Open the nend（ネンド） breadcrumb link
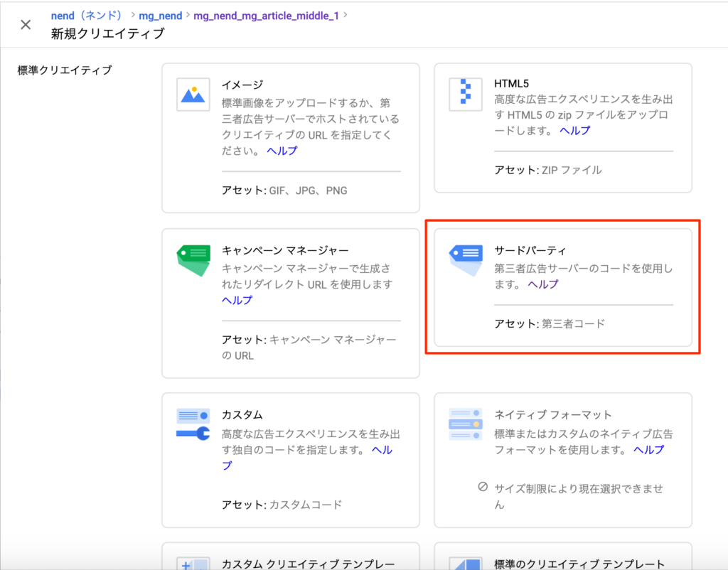 [x=87, y=16]
